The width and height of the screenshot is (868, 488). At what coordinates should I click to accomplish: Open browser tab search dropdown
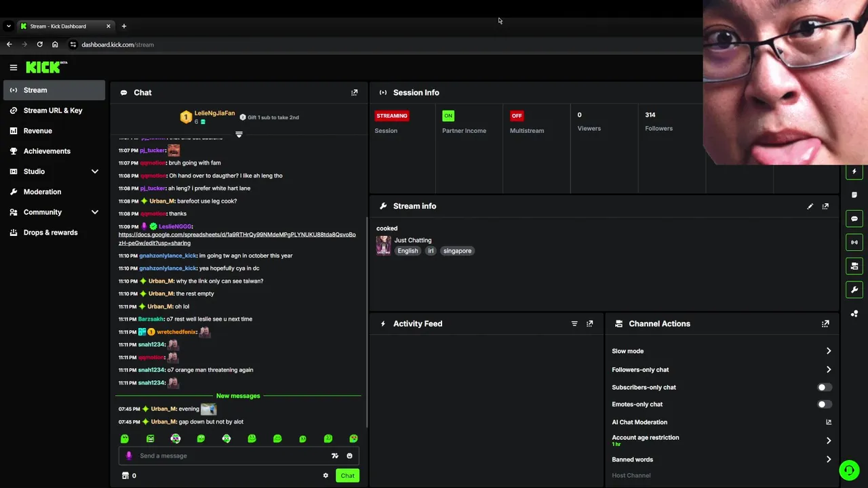pos(8,26)
